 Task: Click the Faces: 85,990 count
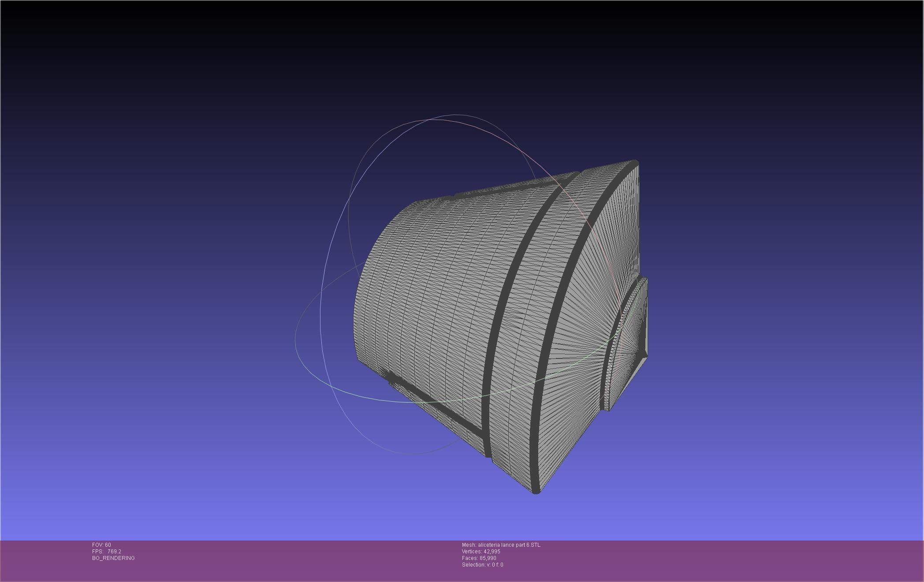pyautogui.click(x=479, y=558)
